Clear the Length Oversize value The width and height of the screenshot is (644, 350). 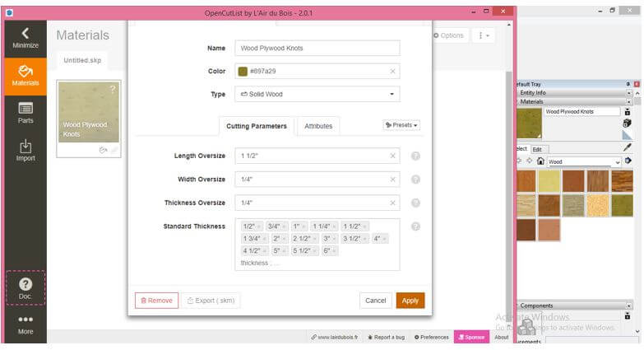pos(392,156)
